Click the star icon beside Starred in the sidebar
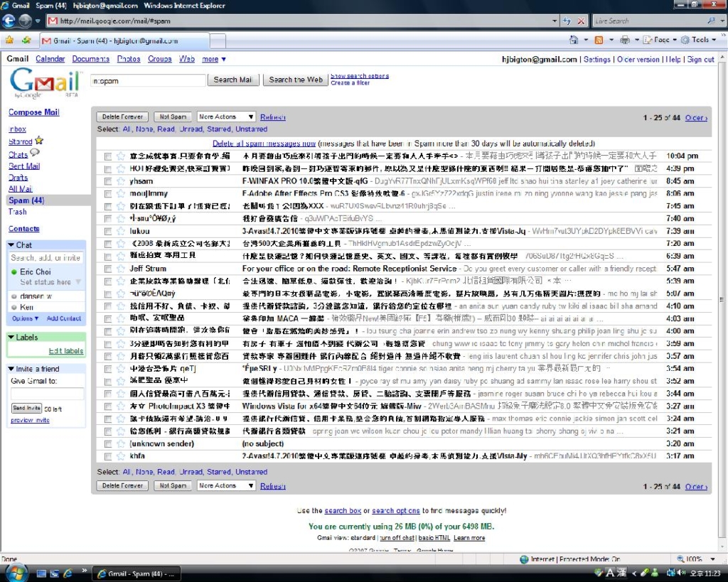The width and height of the screenshot is (728, 582). tap(39, 140)
